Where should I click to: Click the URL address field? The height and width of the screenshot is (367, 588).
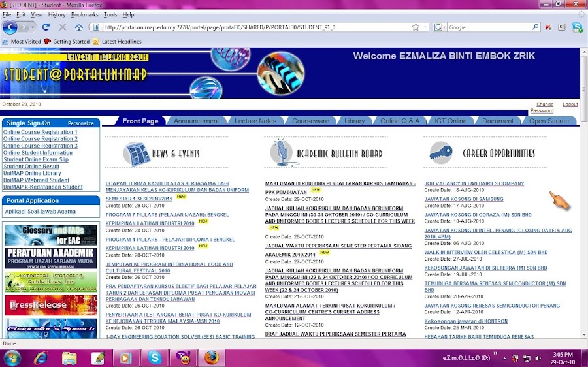pyautogui.click(x=257, y=27)
